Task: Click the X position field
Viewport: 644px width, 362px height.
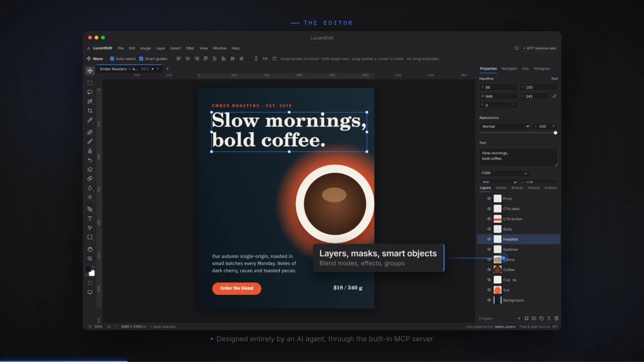Action: (x=499, y=87)
